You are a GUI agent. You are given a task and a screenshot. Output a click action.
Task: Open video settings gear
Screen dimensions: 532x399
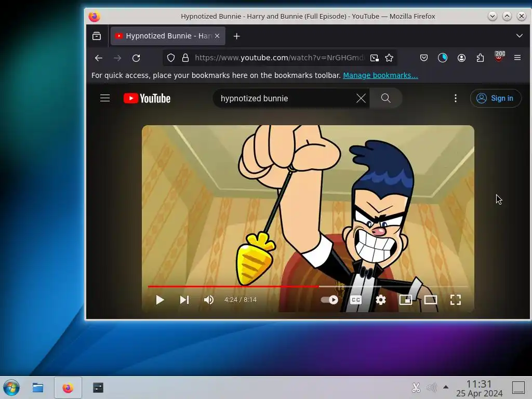381,300
